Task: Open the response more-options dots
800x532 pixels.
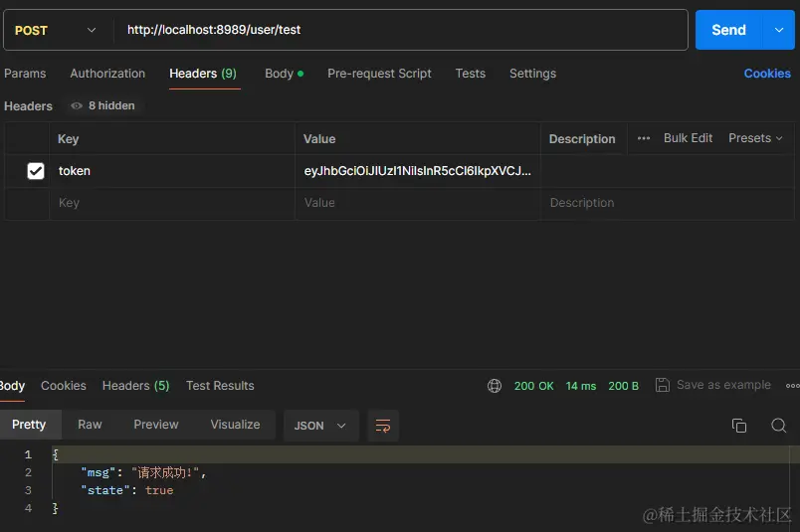Action: click(792, 386)
